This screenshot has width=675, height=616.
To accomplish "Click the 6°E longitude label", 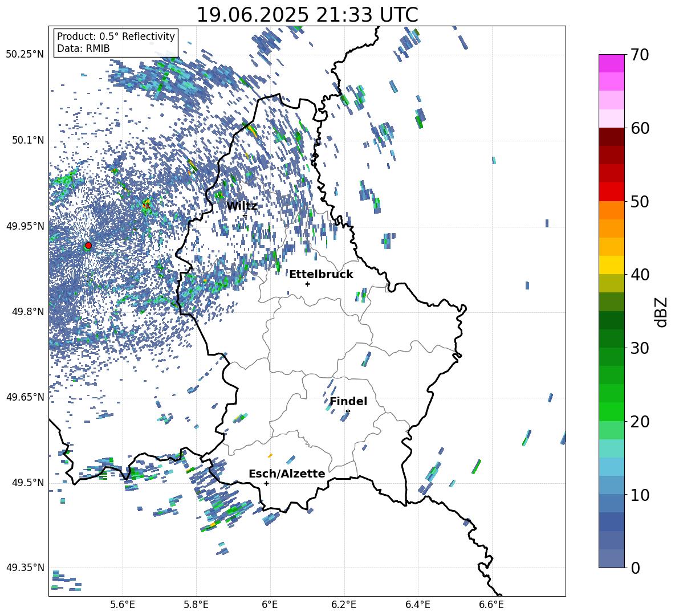I will [x=270, y=605].
